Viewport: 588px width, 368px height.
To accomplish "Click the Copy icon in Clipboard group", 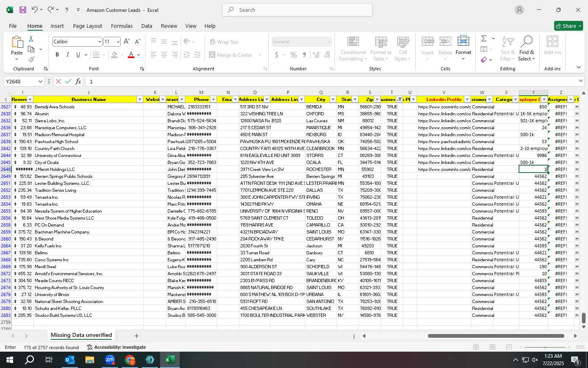I will 31,49.
